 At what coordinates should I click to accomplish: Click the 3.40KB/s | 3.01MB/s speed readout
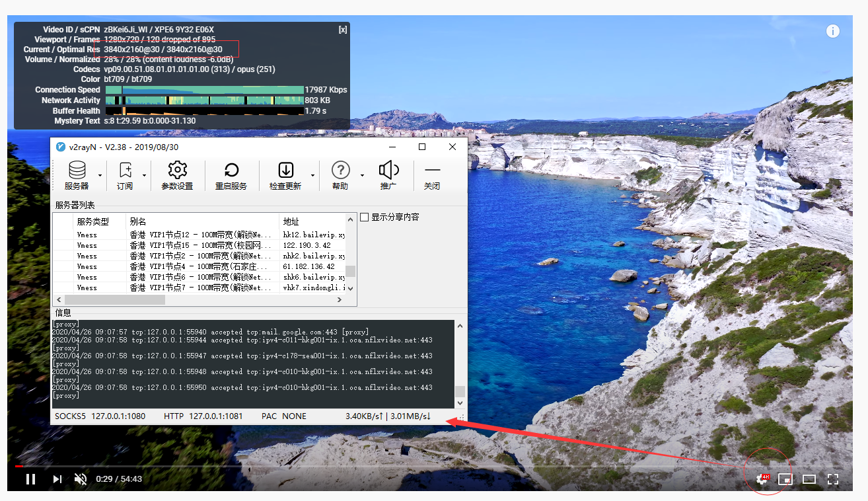click(388, 416)
